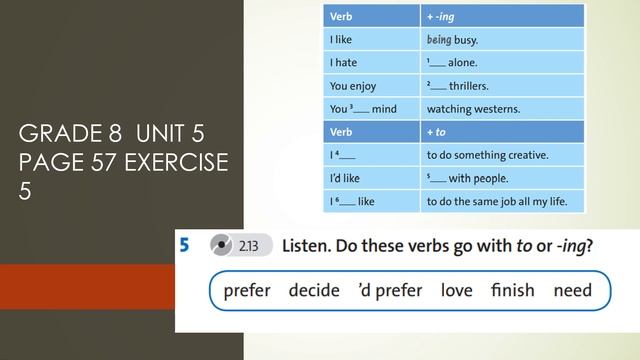Click the 'watching westerns.' cell
This screenshot has width=640, height=360.
[x=502, y=109]
